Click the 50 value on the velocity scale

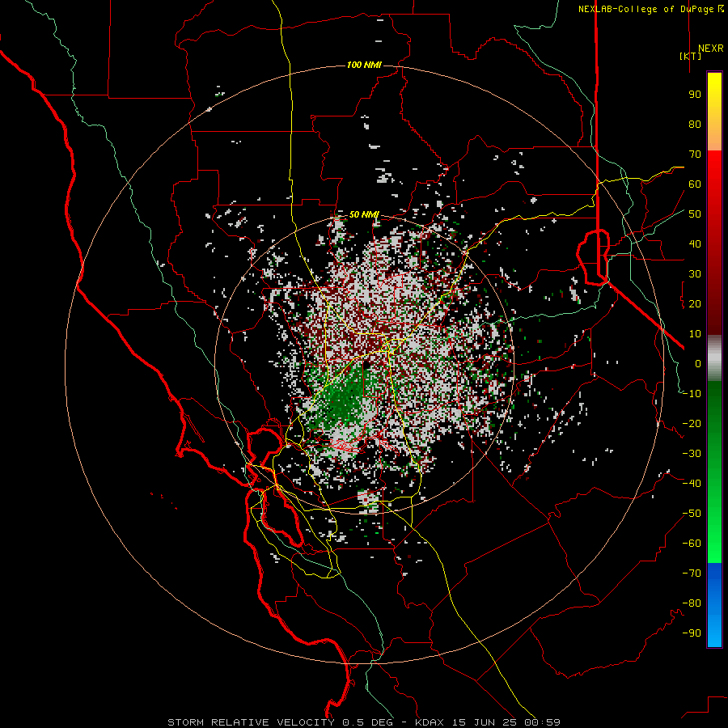point(695,214)
